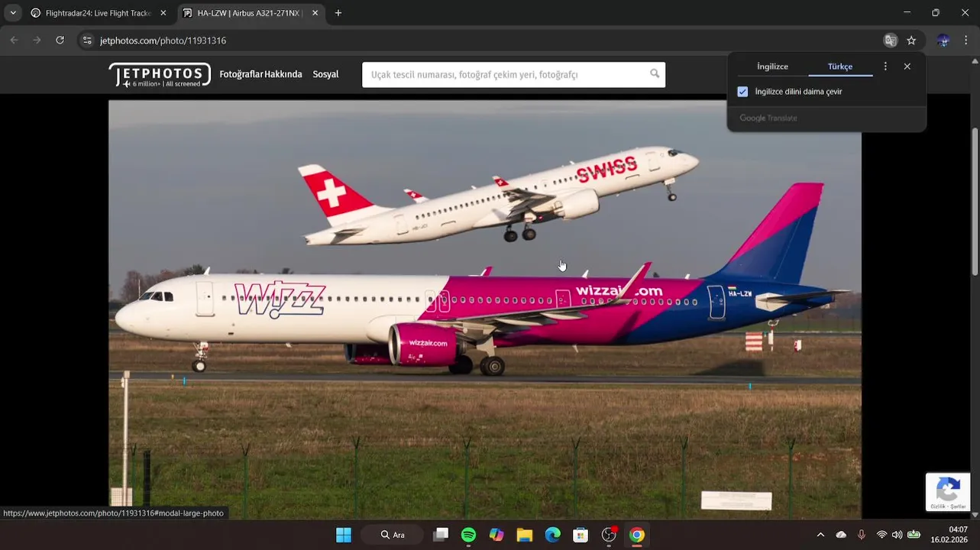Click the Google Translate toolbar icon
This screenshot has height=550, width=980.
(890, 40)
